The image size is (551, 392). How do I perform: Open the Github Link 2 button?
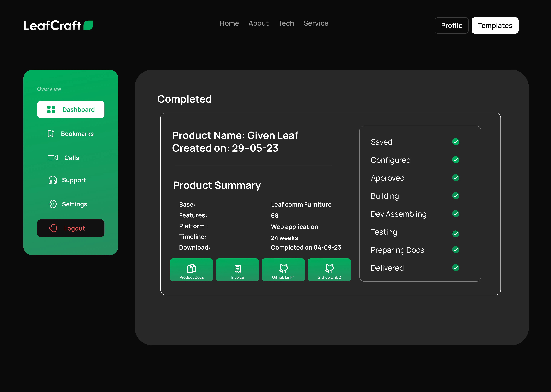(329, 270)
